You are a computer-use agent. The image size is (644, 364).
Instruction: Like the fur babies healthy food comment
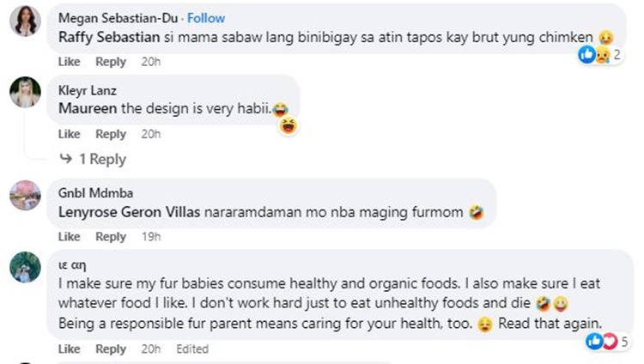click(69, 349)
